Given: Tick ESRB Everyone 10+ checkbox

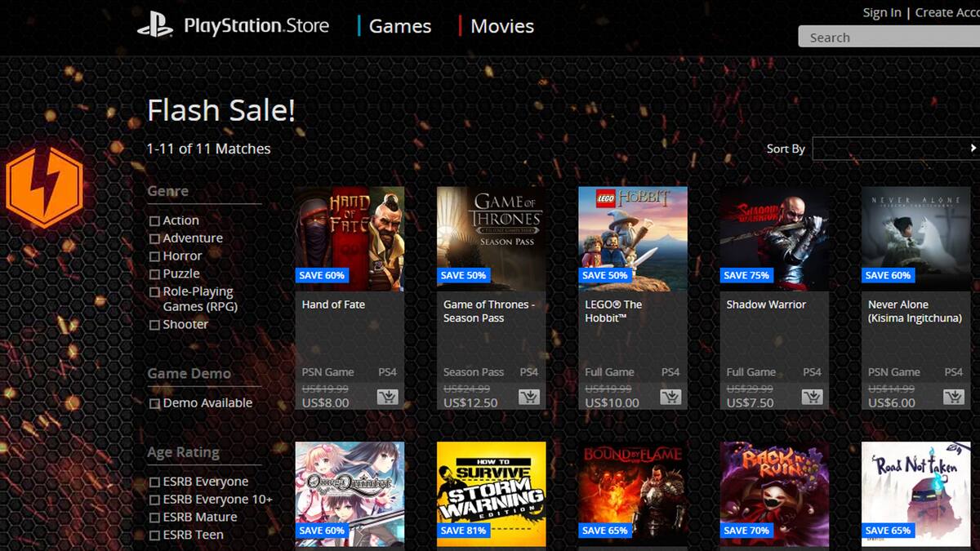Looking at the screenshot, I should click(154, 500).
